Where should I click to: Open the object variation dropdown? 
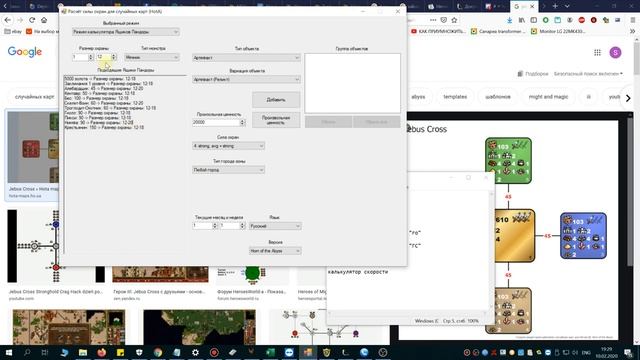click(x=246, y=80)
